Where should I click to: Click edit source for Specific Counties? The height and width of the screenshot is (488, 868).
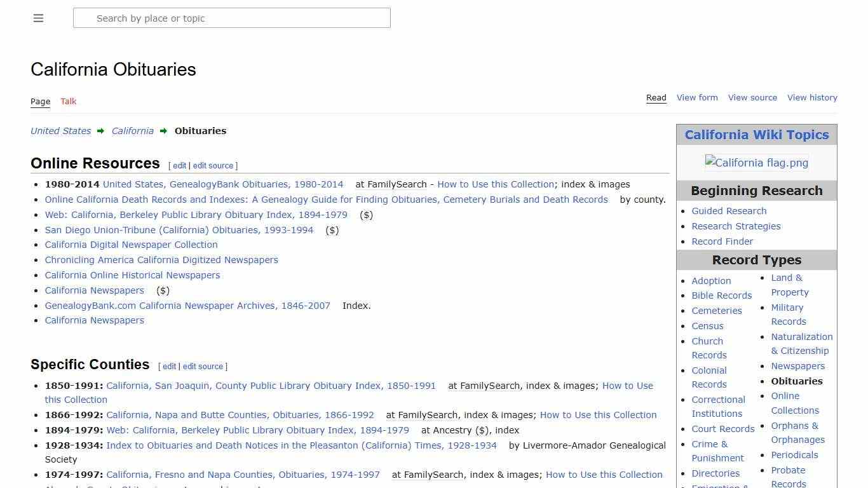pyautogui.click(x=203, y=366)
